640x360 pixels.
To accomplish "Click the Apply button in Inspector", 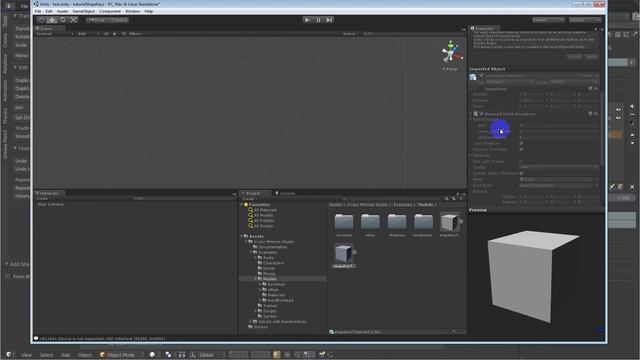I will click(x=591, y=56).
